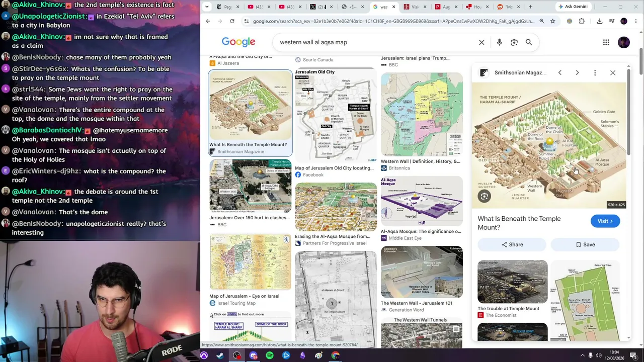This screenshot has width=644, height=362.
Task: Open the Chrome extensions menu
Action: (582, 21)
